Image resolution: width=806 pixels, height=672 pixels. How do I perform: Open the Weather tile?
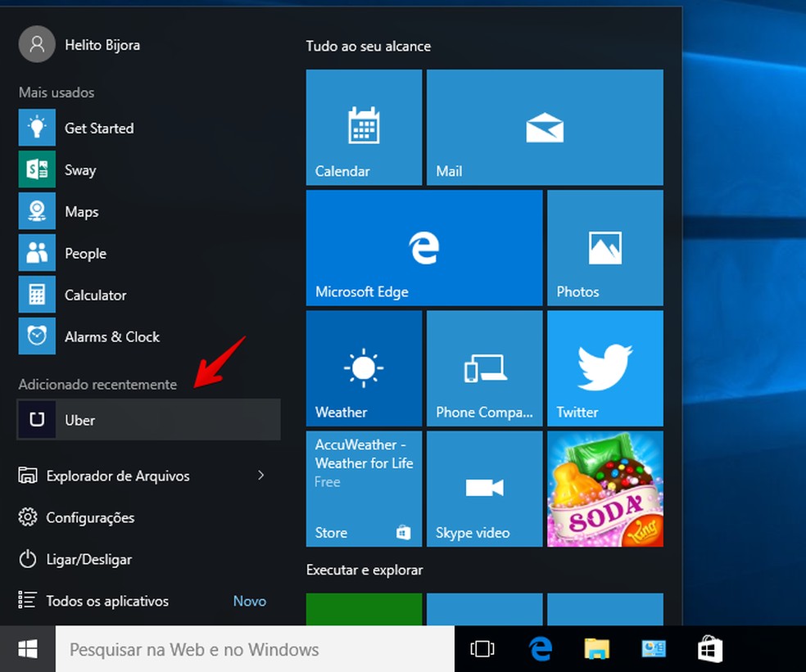pos(364,368)
